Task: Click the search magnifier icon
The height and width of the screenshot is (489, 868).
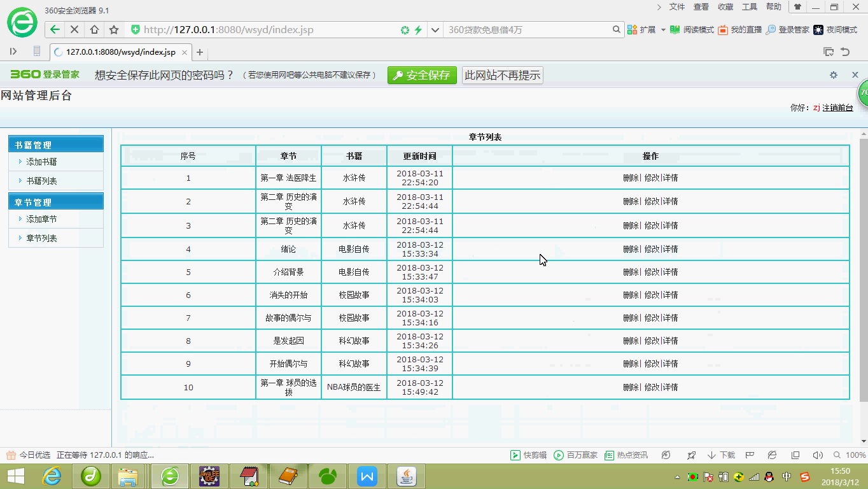Action: coord(616,29)
